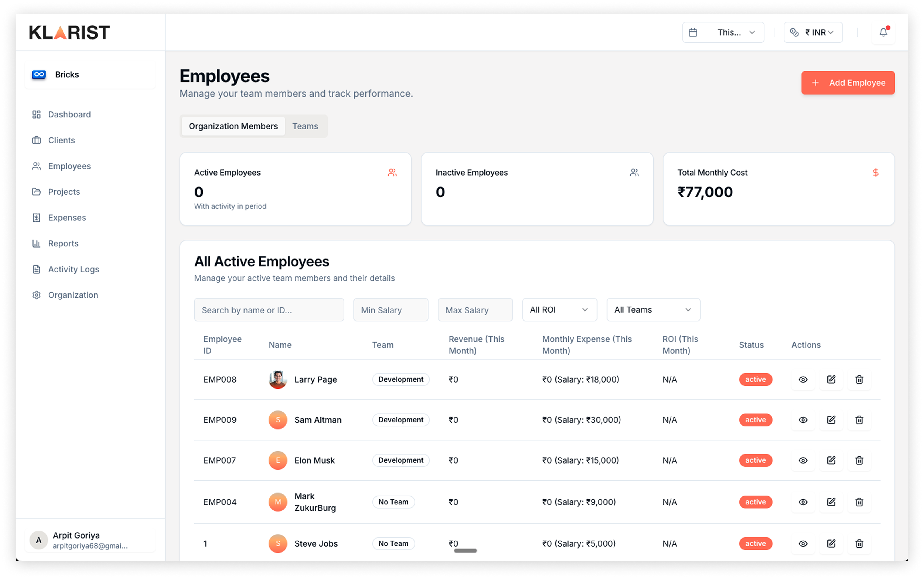Viewport: 924px width, 579px height.
Task: Click the Active Employees people icon
Action: tap(392, 173)
